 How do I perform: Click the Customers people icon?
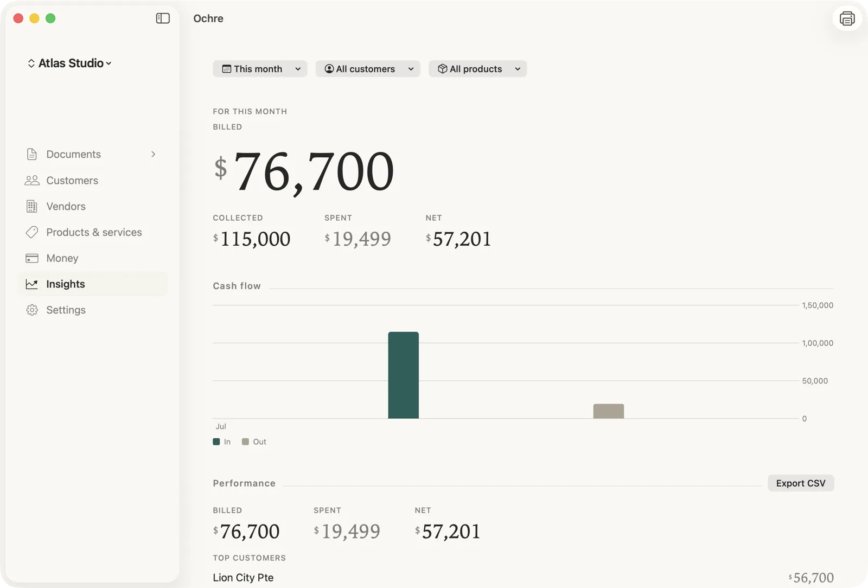32,180
